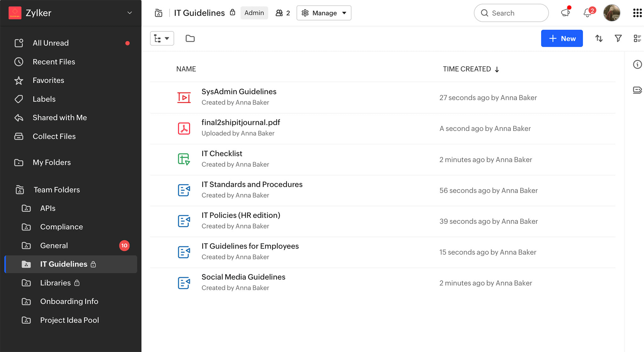
Task: Click the sort order arrows icon
Action: point(599,38)
